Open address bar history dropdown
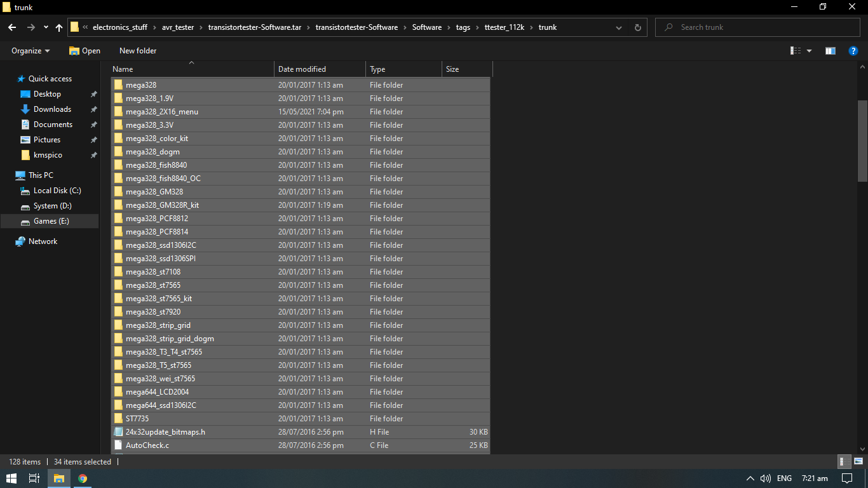Image resolution: width=868 pixels, height=488 pixels. [x=619, y=27]
